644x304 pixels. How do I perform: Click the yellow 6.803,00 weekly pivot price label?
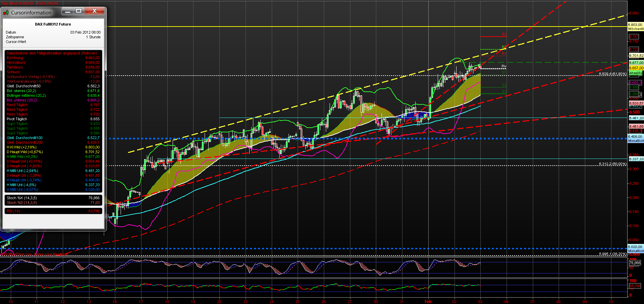(636, 25)
